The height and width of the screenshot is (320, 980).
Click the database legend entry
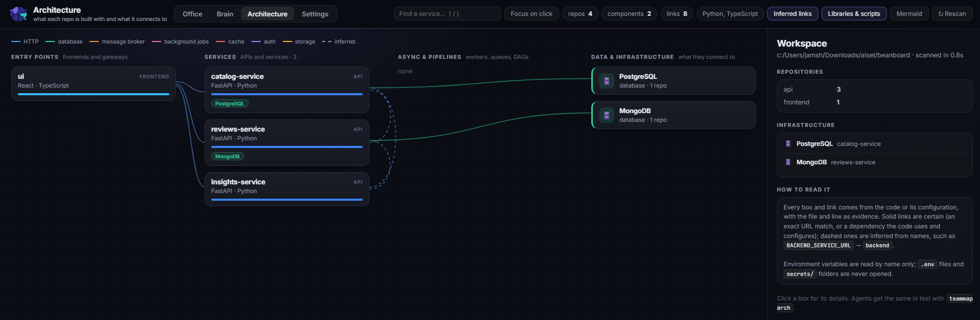tap(64, 41)
